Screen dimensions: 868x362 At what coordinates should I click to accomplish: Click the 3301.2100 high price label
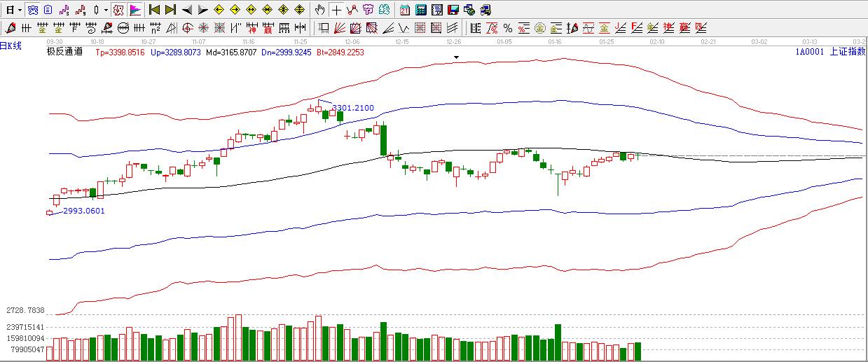pyautogui.click(x=353, y=109)
